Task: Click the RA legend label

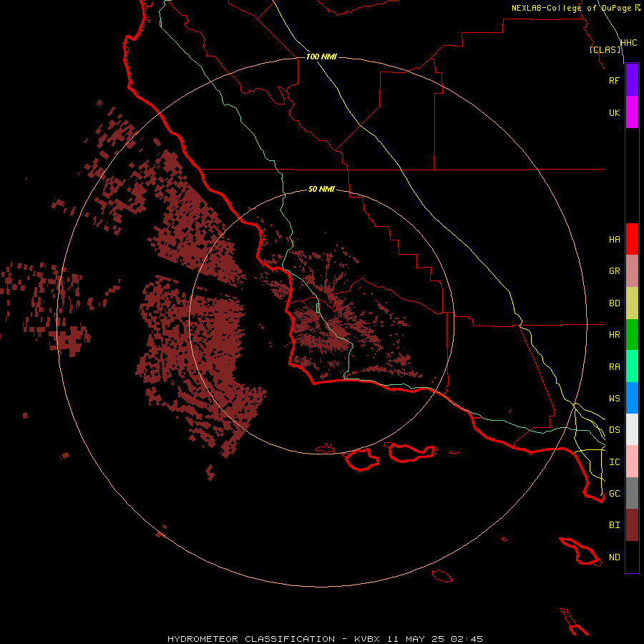Action: tap(615, 367)
